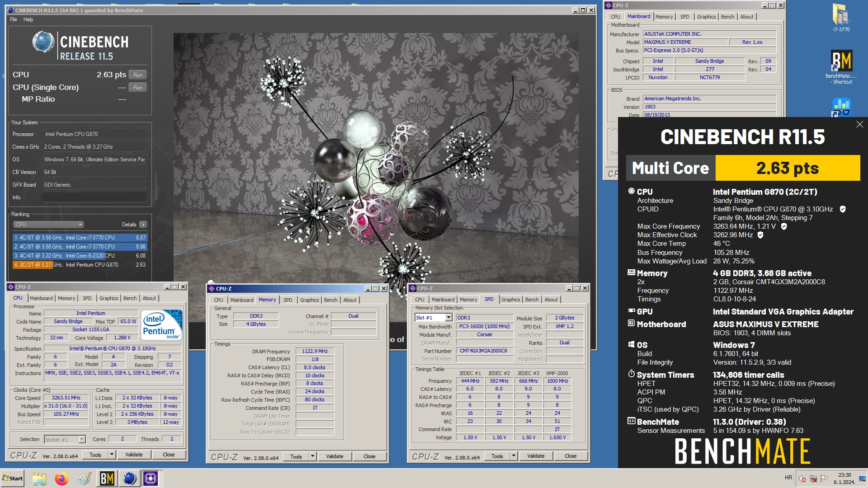This screenshot has width=868, height=488.
Task: Click the taskbar clock showing 23:30
Action: (844, 479)
